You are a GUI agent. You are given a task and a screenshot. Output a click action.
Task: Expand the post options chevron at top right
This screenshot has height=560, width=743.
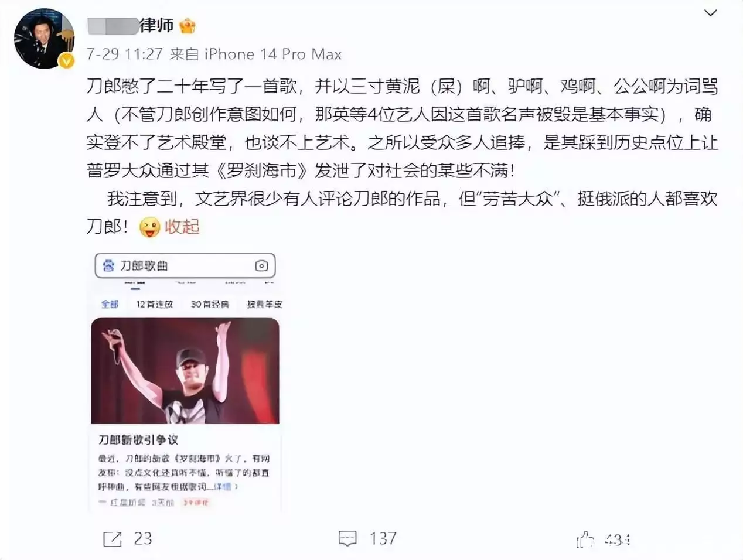coord(710,13)
